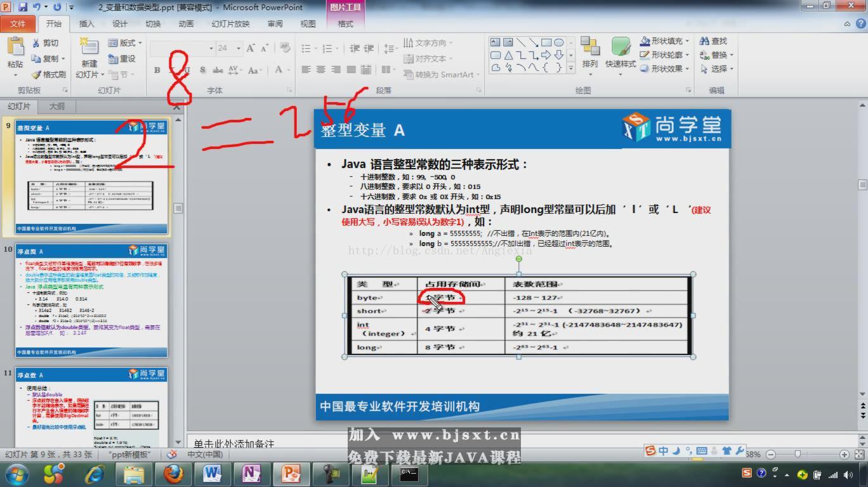
Task: Switch to the Insert (插入) tab
Action: [86, 24]
